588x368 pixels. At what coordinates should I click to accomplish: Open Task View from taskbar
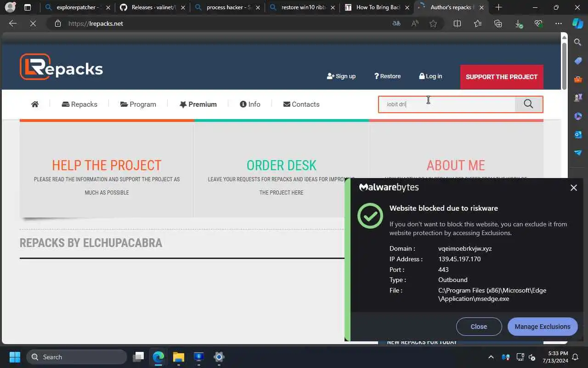(x=138, y=357)
